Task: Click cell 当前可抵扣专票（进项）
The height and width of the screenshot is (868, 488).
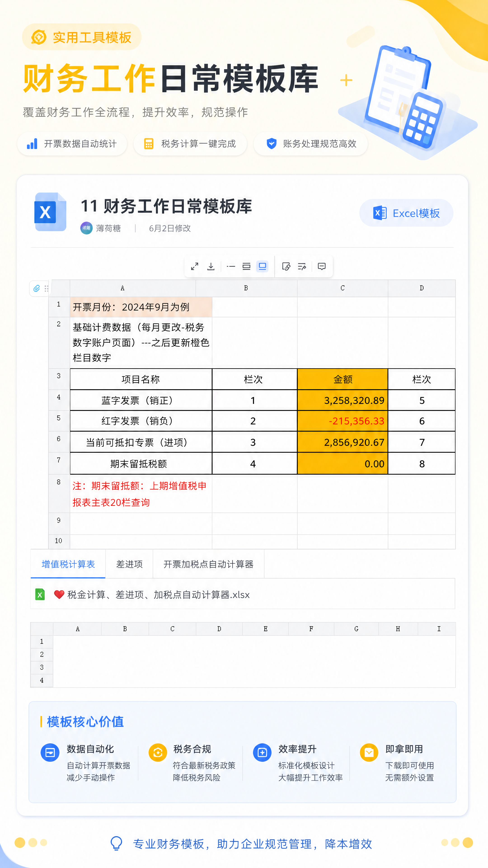Action: tap(141, 442)
